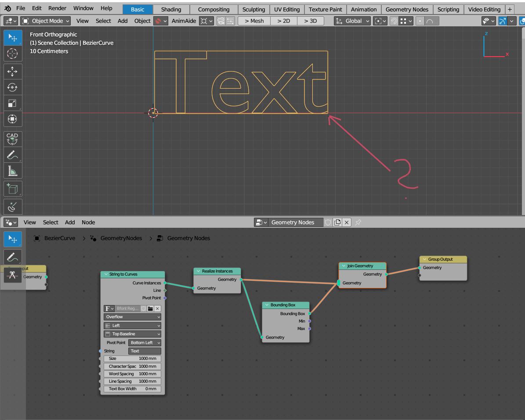
Task: Adjust the Word Spacing field
Action: click(132, 374)
